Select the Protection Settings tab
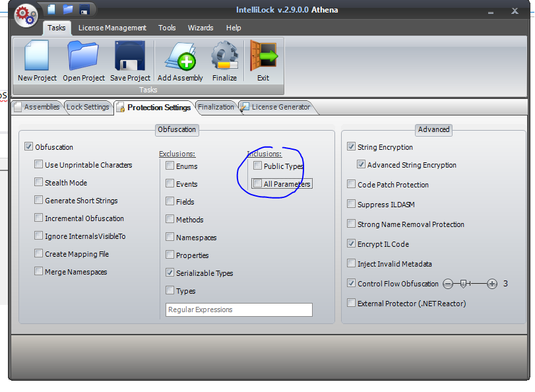This screenshot has width=535, height=392. coord(154,108)
